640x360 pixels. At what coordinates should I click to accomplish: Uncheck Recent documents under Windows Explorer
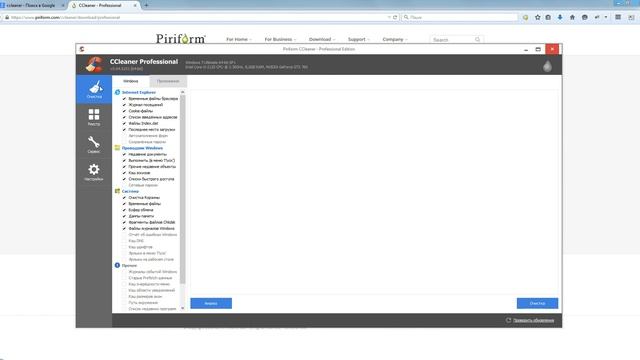point(124,154)
